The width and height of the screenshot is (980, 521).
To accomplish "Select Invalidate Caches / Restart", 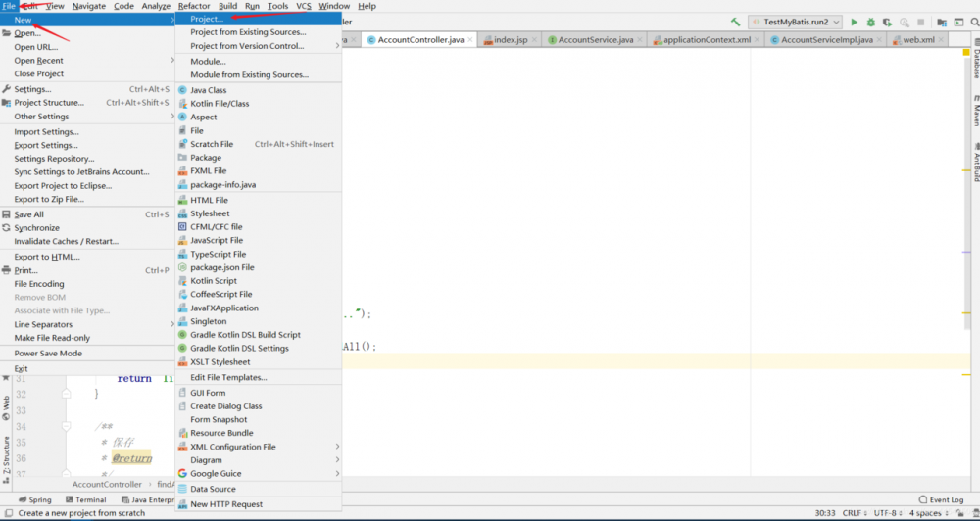I will [x=87, y=242].
